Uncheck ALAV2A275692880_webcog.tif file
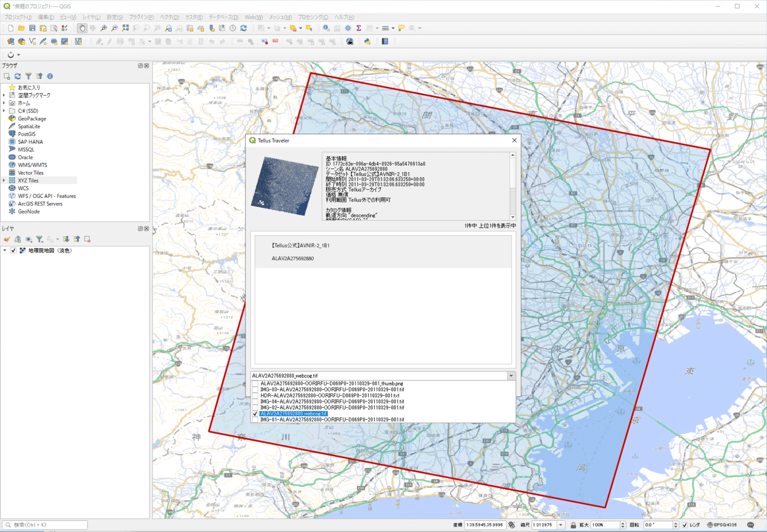 (255, 413)
